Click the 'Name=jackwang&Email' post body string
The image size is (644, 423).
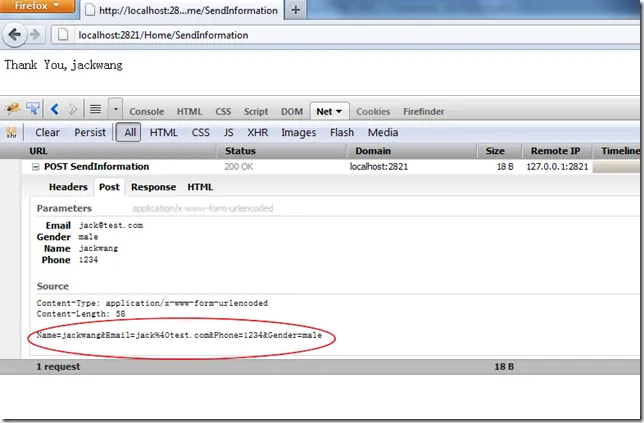[179, 336]
